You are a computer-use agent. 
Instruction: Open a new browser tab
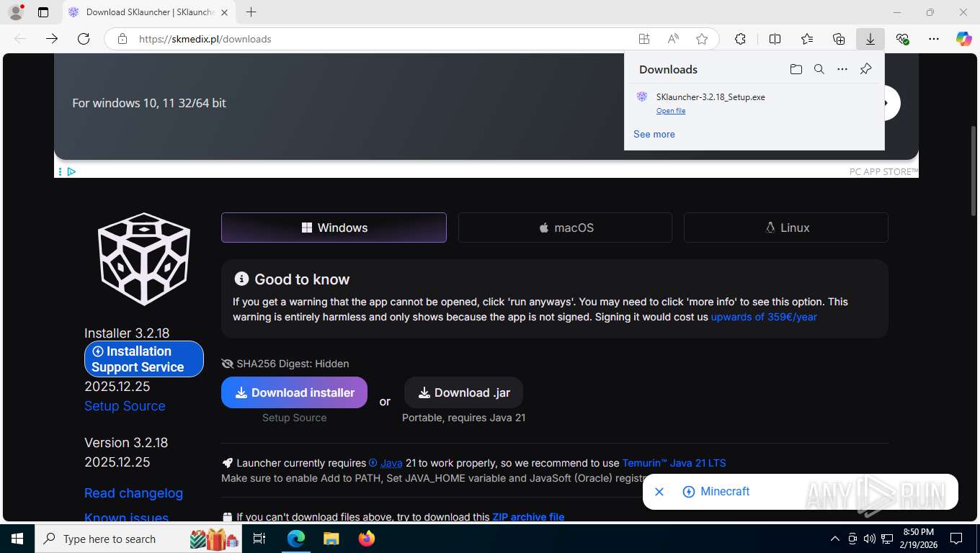pos(251,12)
